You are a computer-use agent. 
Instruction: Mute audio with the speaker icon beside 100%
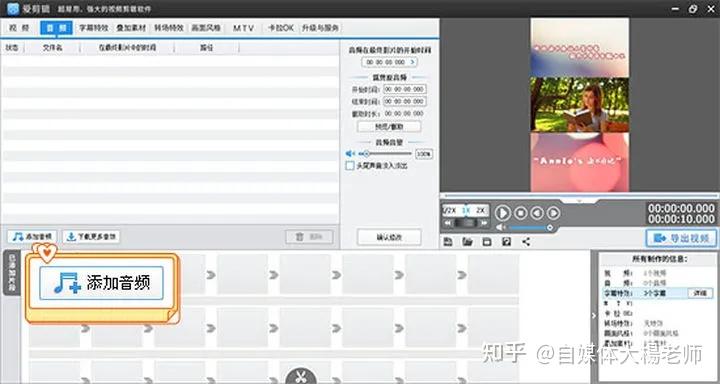click(x=350, y=153)
